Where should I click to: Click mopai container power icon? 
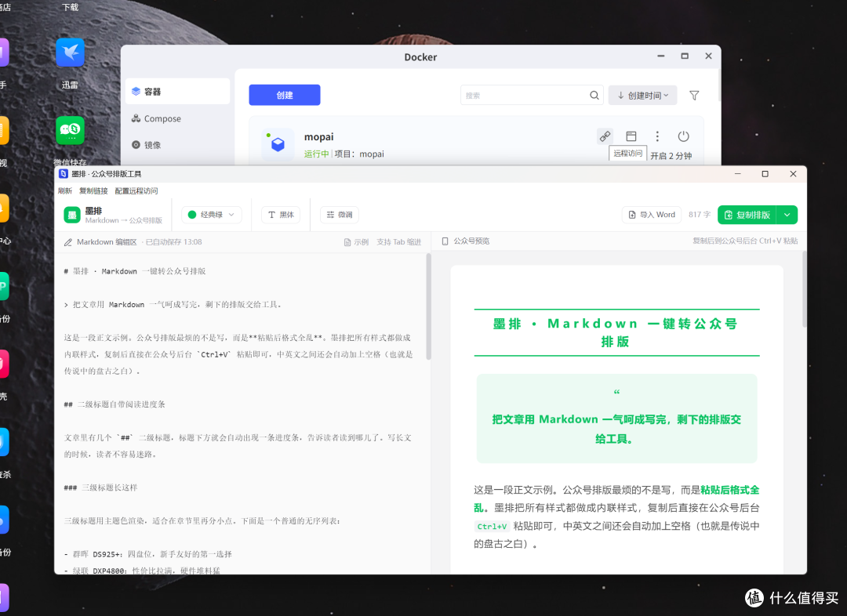pyautogui.click(x=683, y=136)
